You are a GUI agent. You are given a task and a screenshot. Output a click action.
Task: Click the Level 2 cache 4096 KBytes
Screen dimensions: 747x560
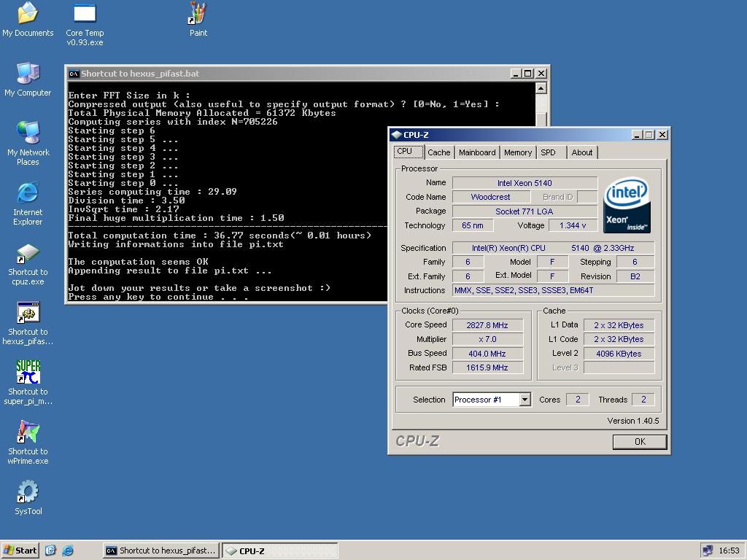coord(619,354)
